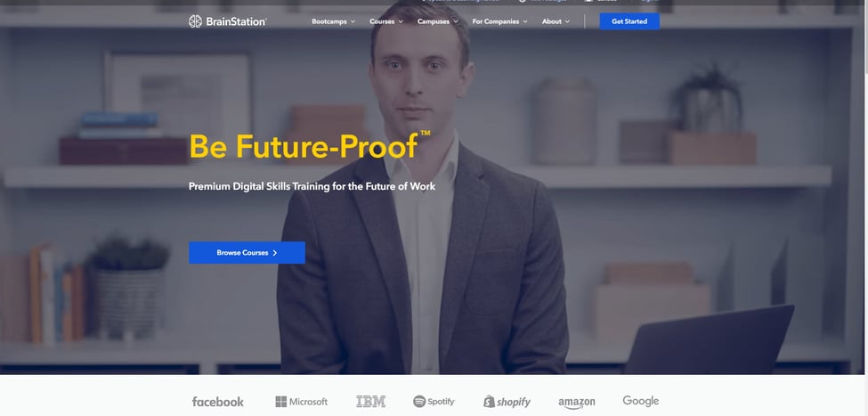Image resolution: width=868 pixels, height=416 pixels.
Task: Click the Amazon logo
Action: click(576, 403)
